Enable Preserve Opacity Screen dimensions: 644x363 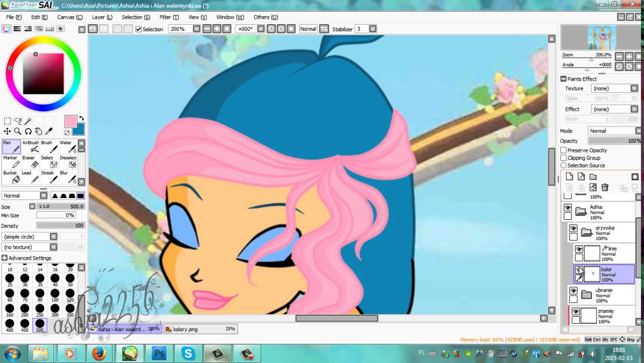click(x=564, y=150)
